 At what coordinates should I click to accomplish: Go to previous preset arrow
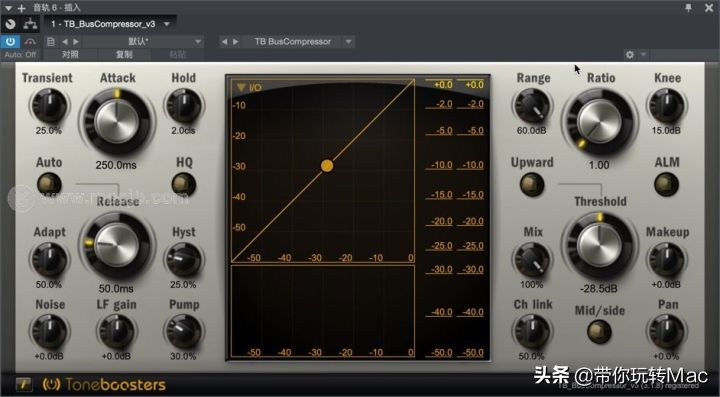[65, 42]
